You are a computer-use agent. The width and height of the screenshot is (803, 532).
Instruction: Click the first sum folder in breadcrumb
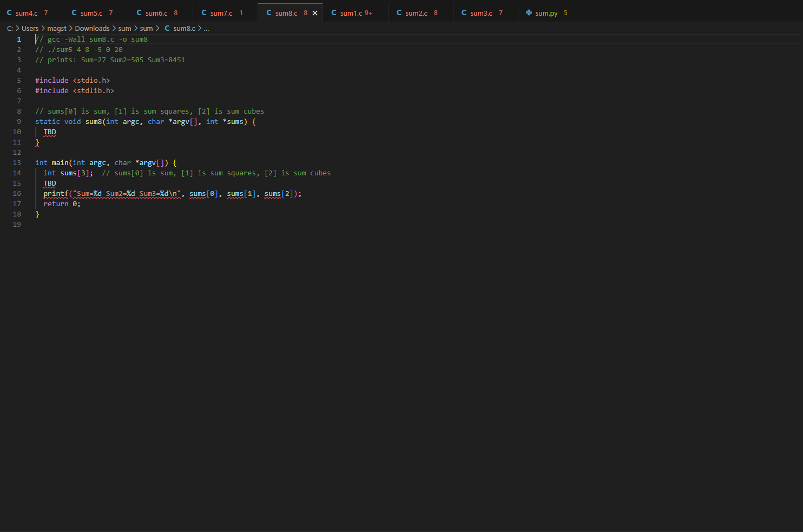pyautogui.click(x=124, y=29)
